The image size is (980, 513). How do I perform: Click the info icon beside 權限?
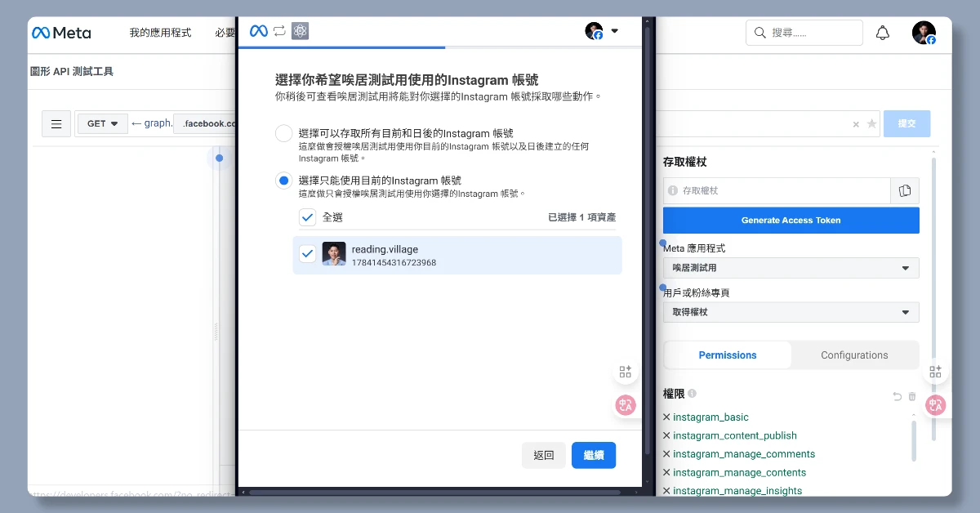tap(693, 394)
